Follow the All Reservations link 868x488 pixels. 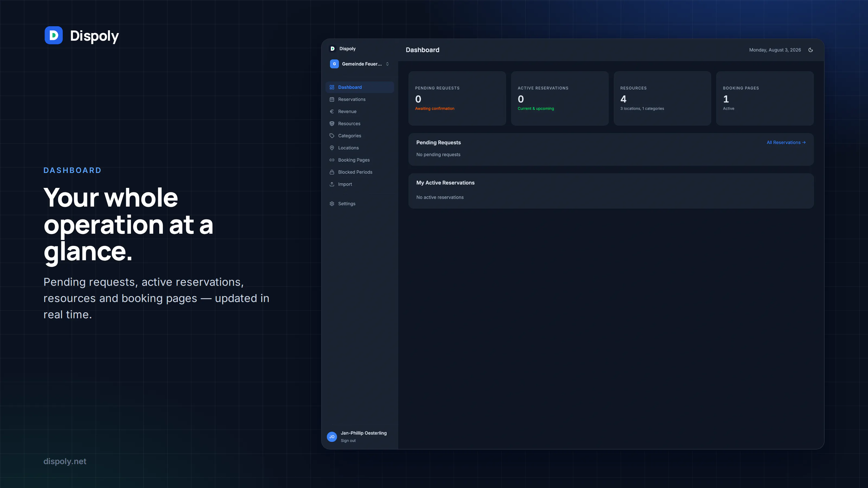(x=786, y=142)
